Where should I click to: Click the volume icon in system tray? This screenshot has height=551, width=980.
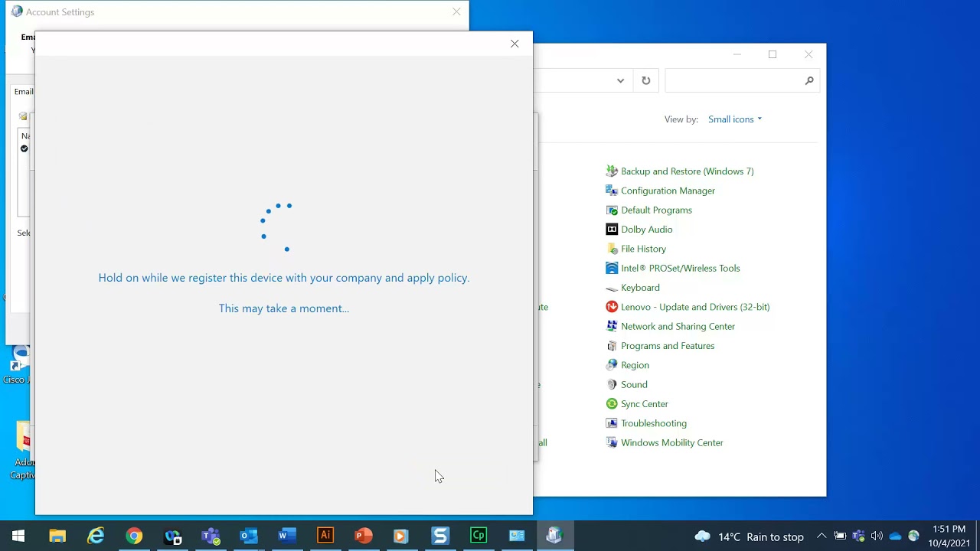coord(877,536)
